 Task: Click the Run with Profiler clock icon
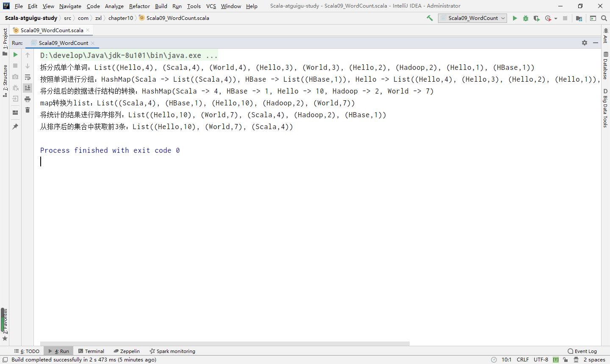[548, 18]
